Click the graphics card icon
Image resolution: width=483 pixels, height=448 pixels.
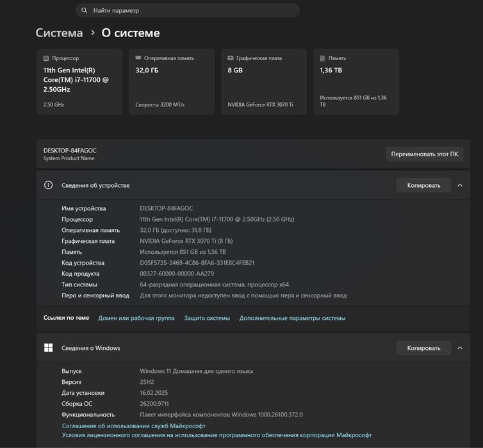(231, 58)
